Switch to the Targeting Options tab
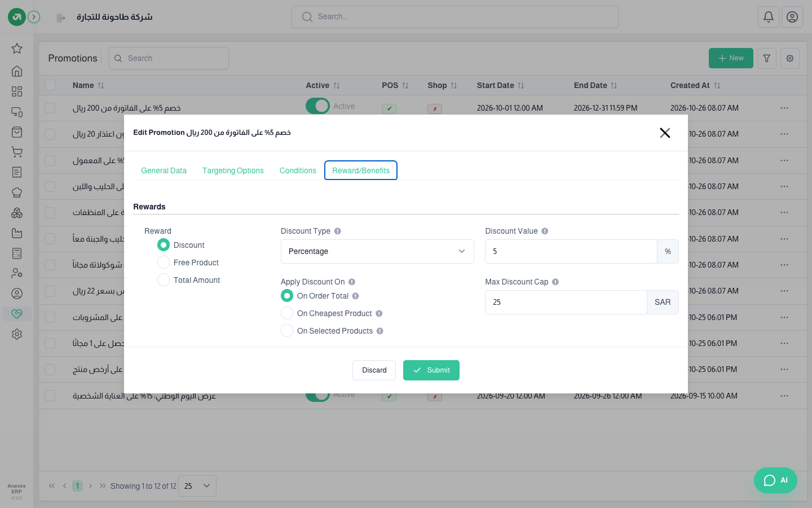Image resolution: width=812 pixels, height=508 pixels. [233, 170]
